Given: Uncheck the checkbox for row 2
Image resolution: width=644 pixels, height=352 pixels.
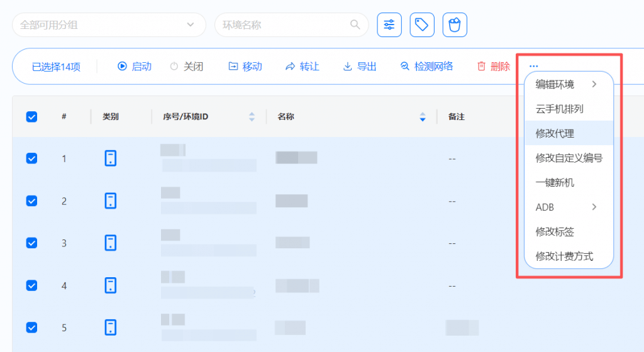Looking at the screenshot, I should [31, 201].
